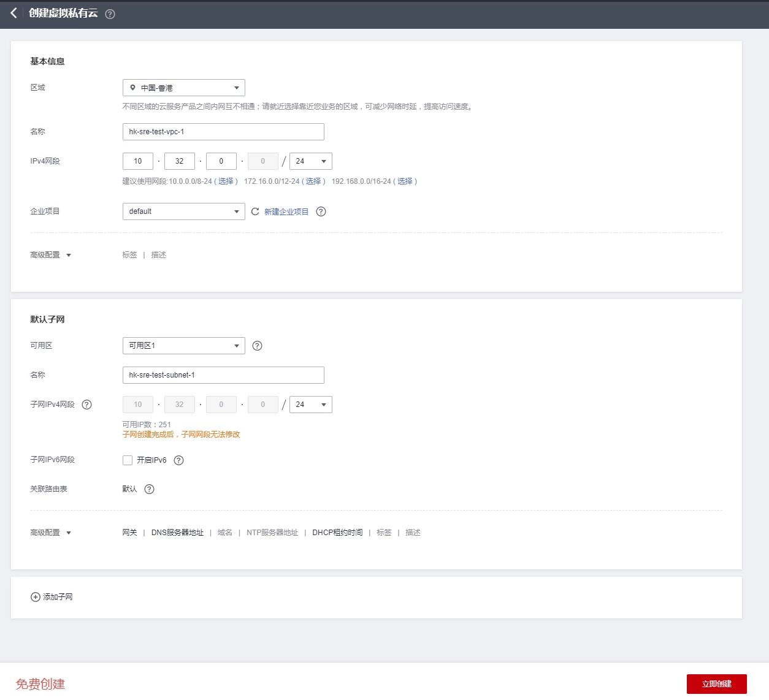
Task: Click 标签 in subnet advanced settings
Action: (x=384, y=533)
